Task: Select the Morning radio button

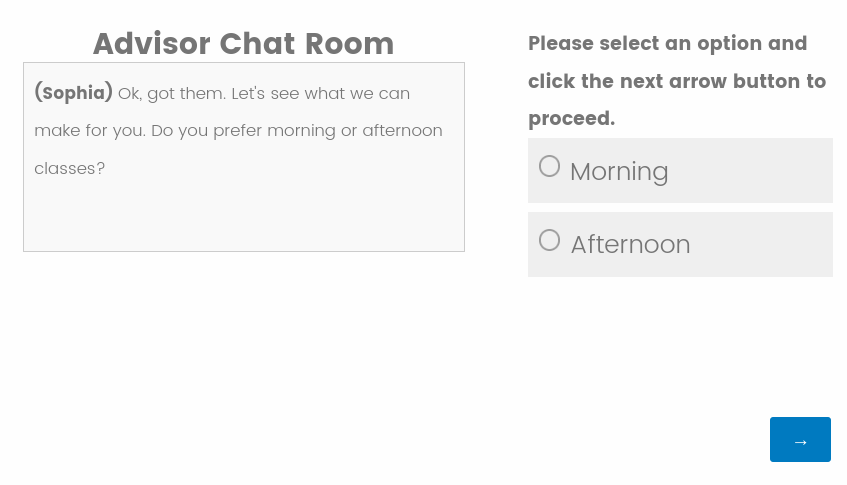Action: tap(549, 167)
